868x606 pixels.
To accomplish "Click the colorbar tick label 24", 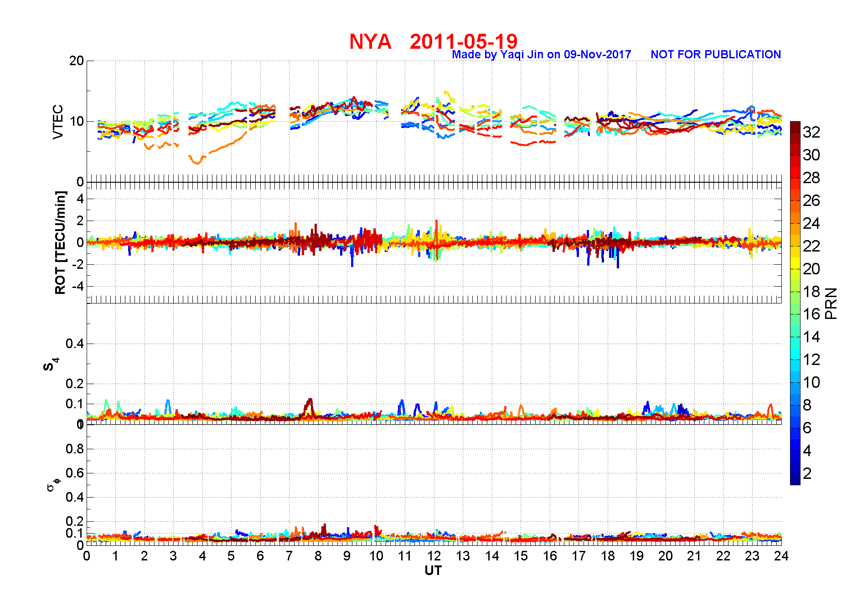I will point(811,223).
